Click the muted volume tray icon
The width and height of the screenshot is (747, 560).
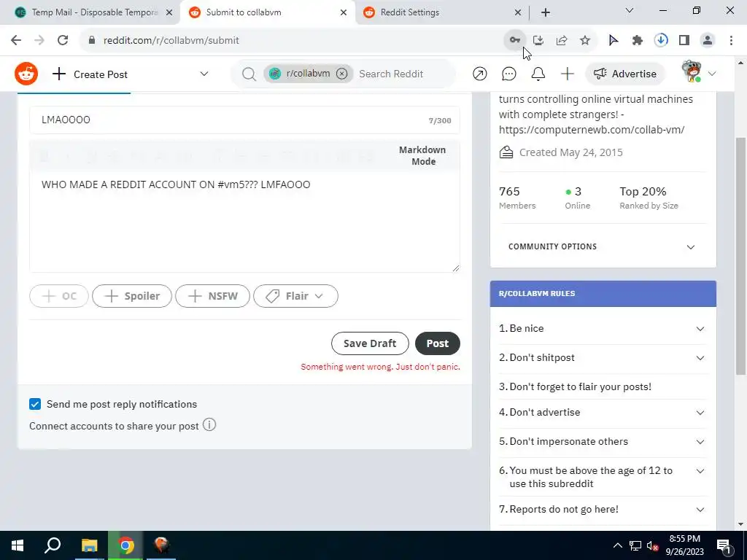[x=653, y=545]
